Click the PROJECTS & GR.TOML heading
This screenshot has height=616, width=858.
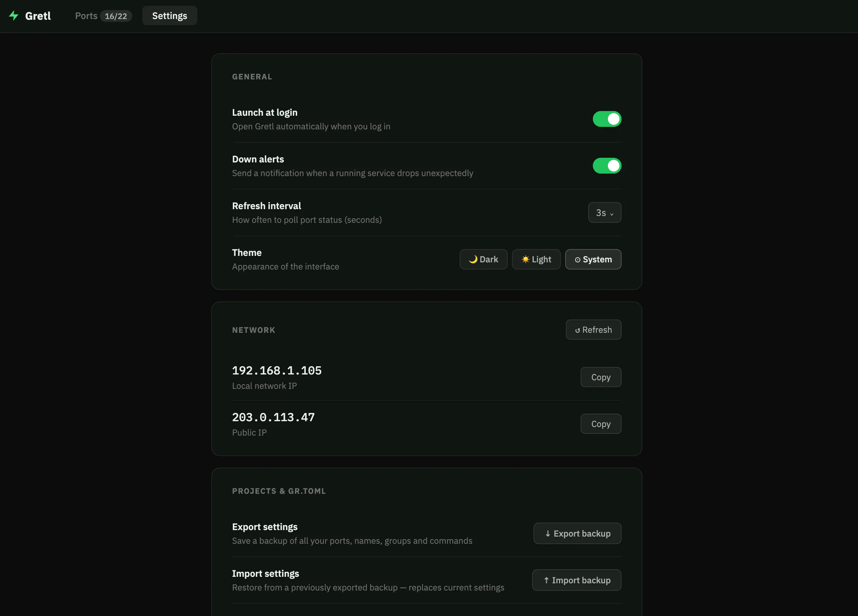[x=279, y=491]
